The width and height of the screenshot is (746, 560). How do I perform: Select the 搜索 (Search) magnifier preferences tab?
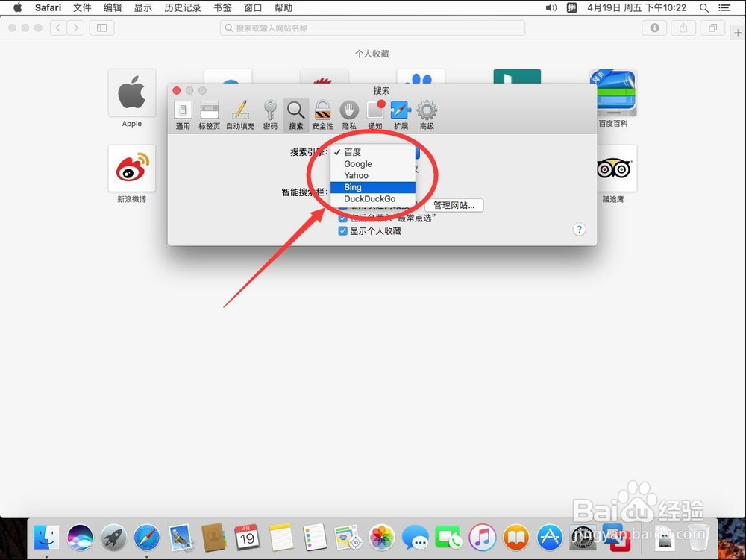[296, 115]
